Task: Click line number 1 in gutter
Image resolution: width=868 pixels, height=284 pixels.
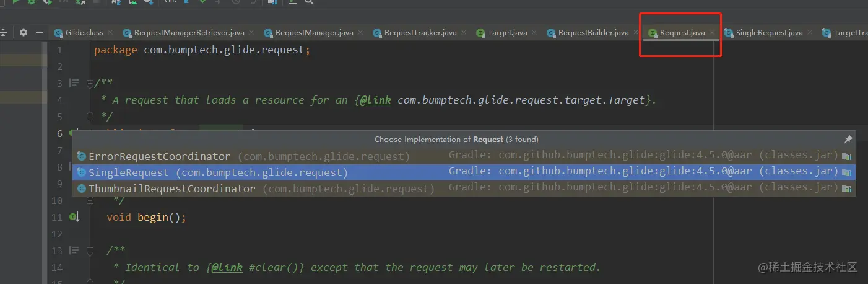Action: pos(59,50)
